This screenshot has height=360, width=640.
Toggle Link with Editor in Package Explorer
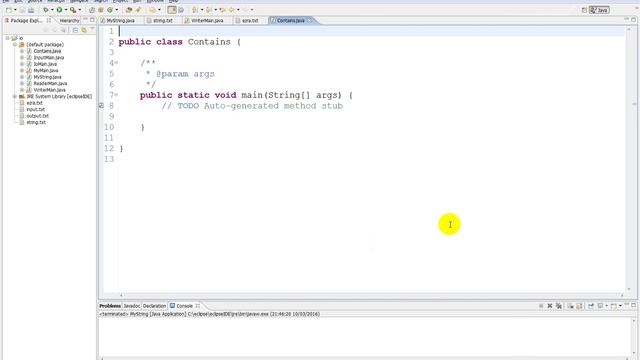[x=84, y=30]
